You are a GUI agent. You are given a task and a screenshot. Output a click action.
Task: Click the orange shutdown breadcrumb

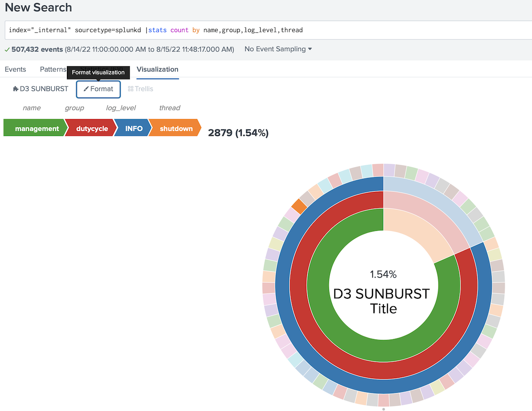point(175,128)
